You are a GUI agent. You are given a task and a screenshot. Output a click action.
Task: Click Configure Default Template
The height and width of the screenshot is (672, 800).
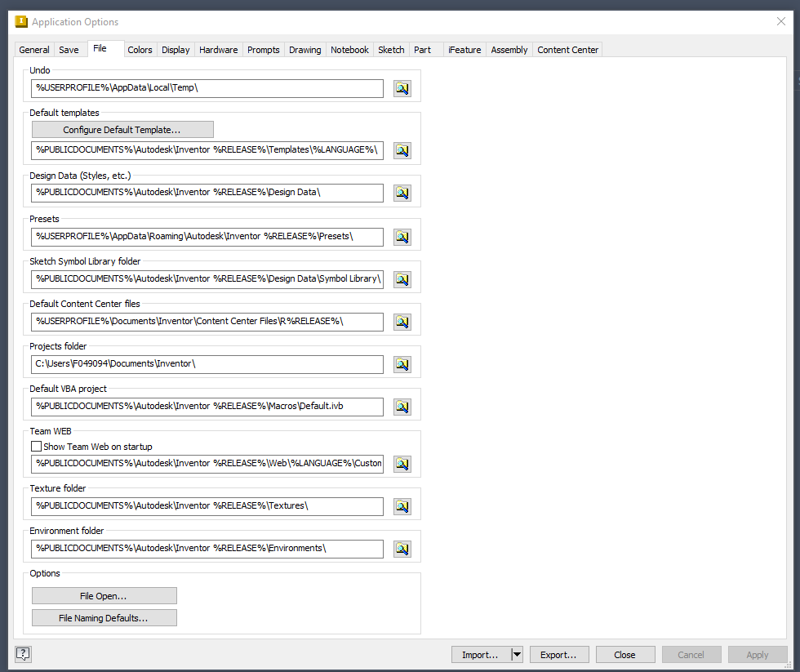click(x=122, y=129)
